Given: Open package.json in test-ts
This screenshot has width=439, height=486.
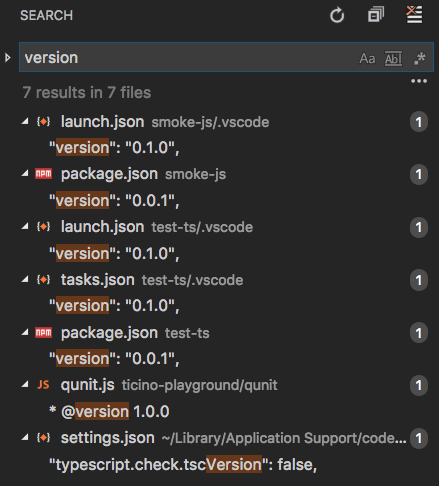Looking at the screenshot, I should click(x=109, y=333).
